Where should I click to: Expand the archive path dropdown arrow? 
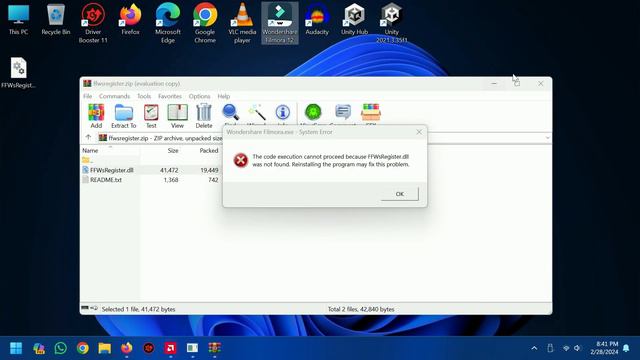click(x=547, y=138)
